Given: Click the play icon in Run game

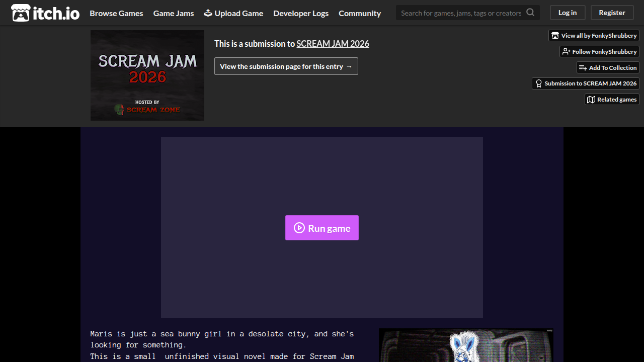Looking at the screenshot, I should tap(299, 228).
